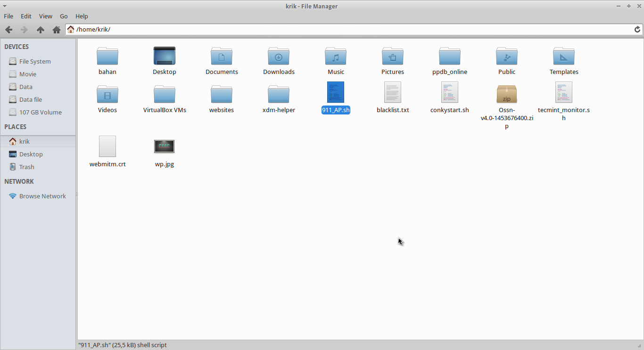This screenshot has width=644, height=350.
Task: Open the View menu
Action: [45, 16]
